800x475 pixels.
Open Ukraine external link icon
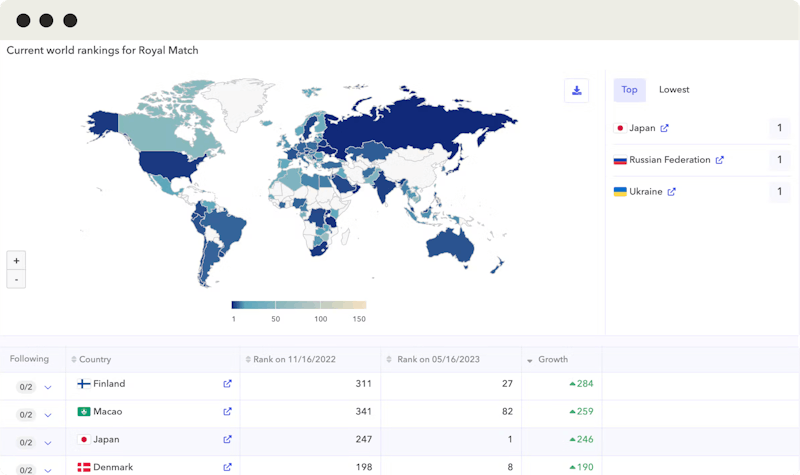tap(672, 192)
